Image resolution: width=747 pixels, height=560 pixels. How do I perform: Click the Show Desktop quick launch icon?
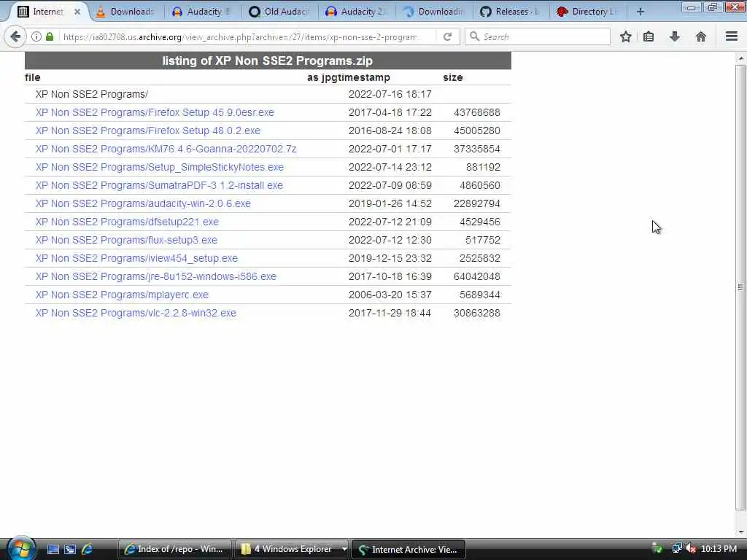click(53, 550)
